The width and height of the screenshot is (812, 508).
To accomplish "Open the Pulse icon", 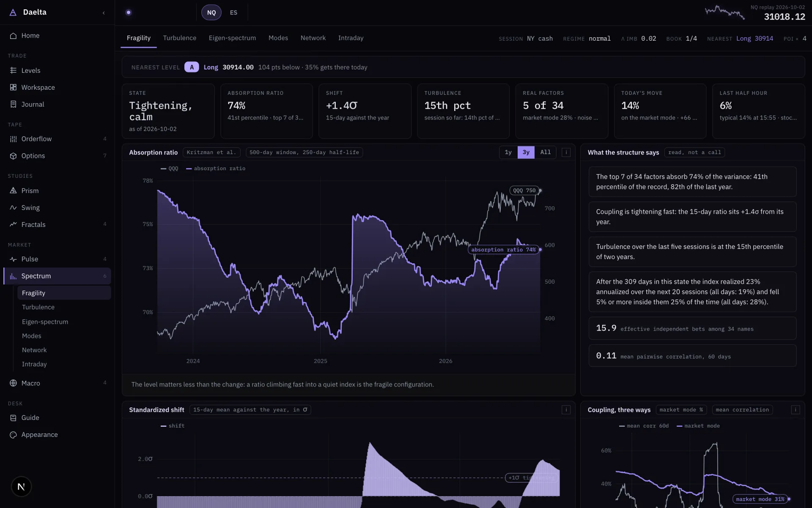I will pos(13,259).
